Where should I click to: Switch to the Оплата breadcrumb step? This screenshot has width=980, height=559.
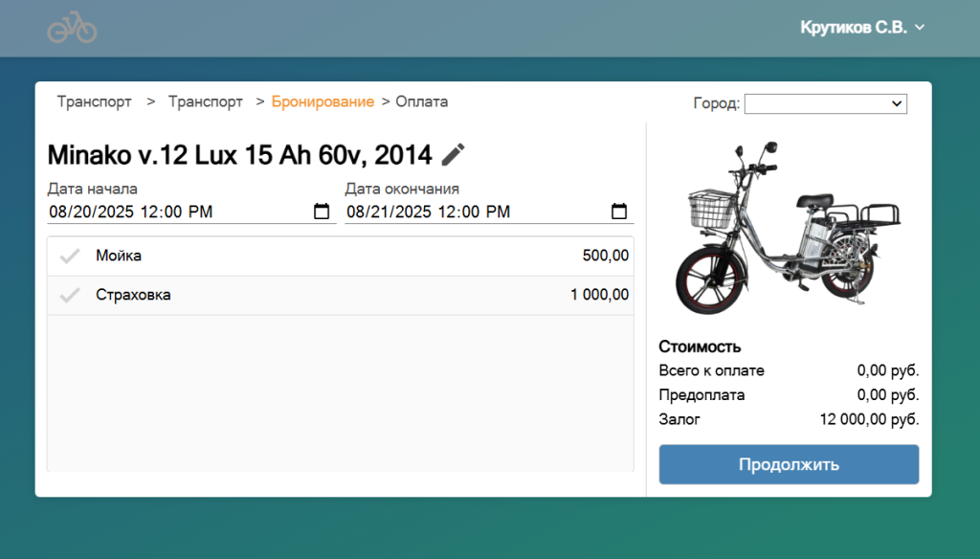pos(421,101)
